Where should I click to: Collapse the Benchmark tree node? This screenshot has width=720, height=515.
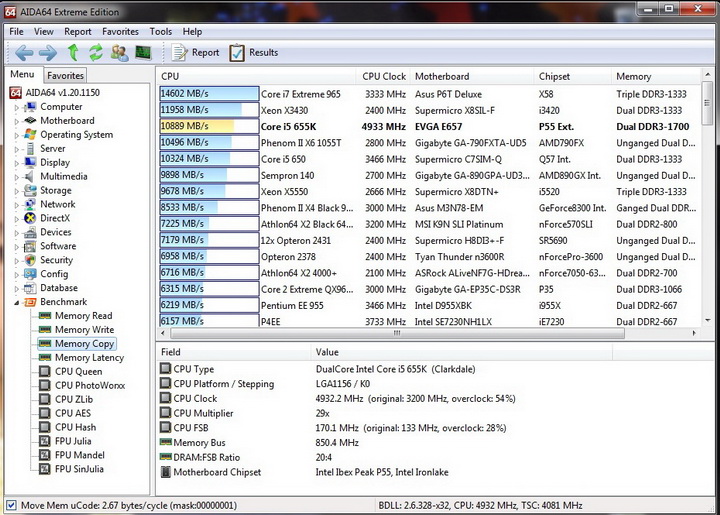(x=17, y=303)
